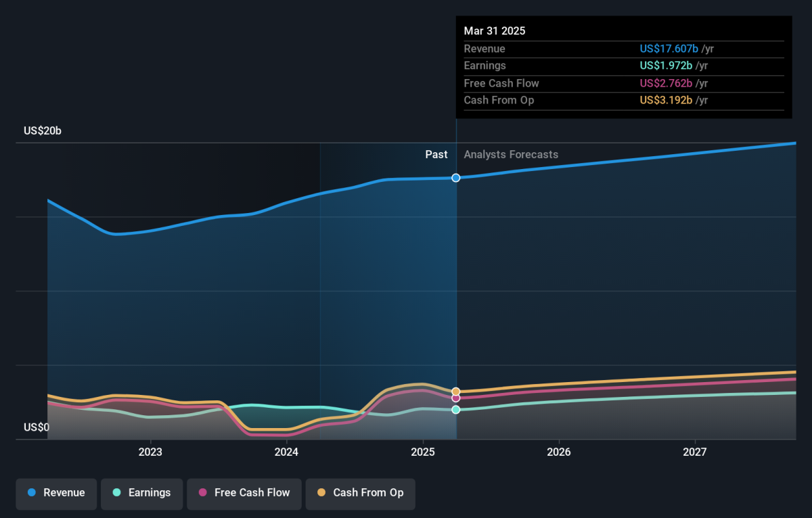Click the US$20b y-axis label
Image resolution: width=812 pixels, height=518 pixels.
[43, 131]
